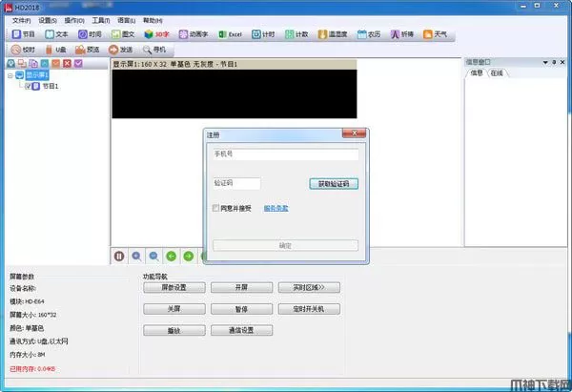
Task: Select 显示屏1 in the tree
Action: coord(37,75)
